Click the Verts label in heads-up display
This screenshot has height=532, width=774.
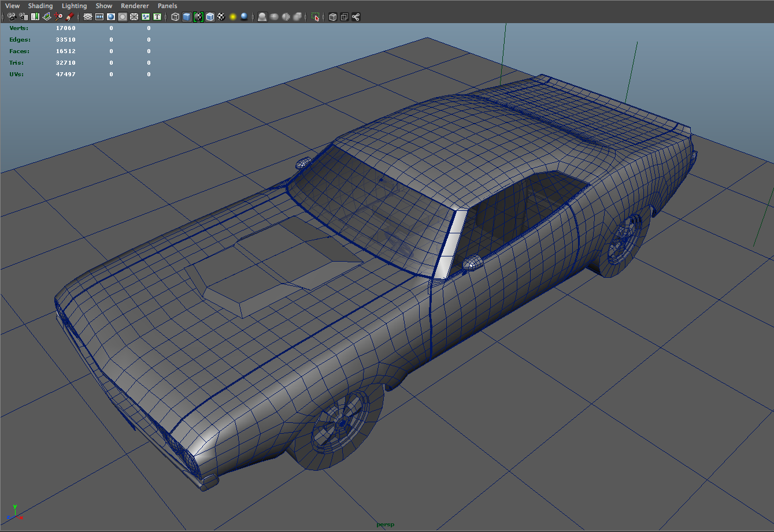(x=18, y=28)
